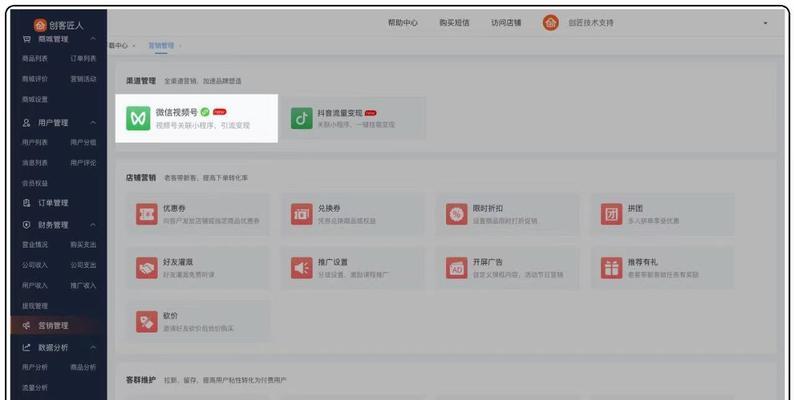The height and width of the screenshot is (400, 794).
Task: Open 流量分析 in sidebar
Action: tap(34, 387)
